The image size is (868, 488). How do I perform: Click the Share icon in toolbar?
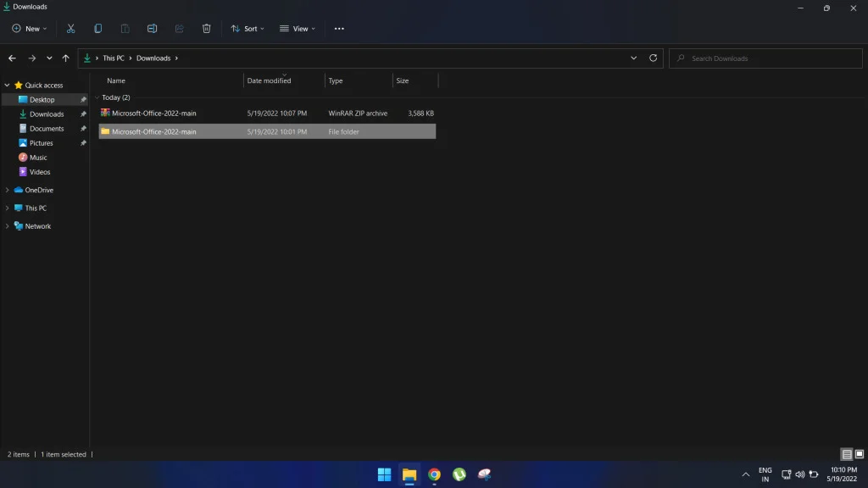(180, 29)
